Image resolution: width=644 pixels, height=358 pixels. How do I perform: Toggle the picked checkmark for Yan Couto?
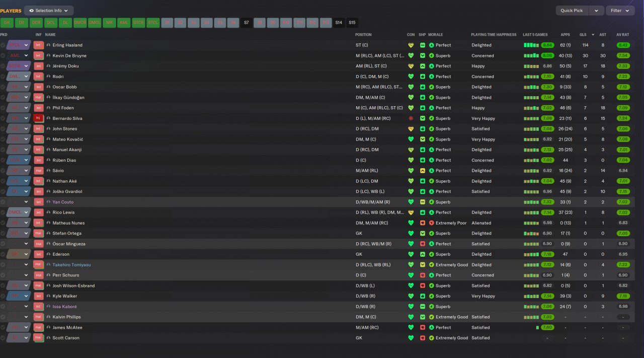(3, 202)
